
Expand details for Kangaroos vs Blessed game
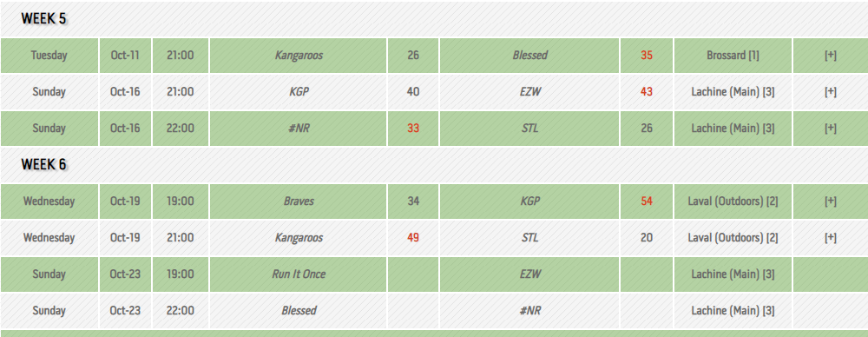click(x=830, y=56)
